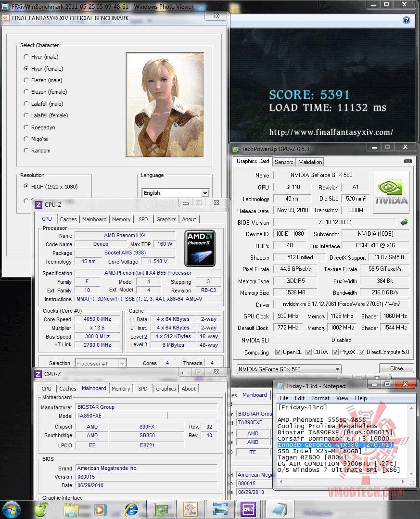Select the Lalafell (female) character

[x=46, y=115]
